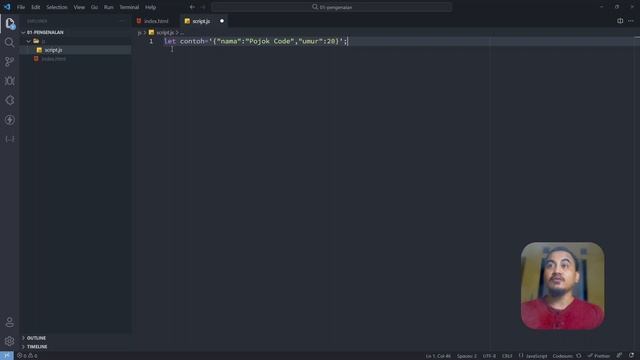
Task: Click the icon left of the status bar bell
Action: point(620,356)
